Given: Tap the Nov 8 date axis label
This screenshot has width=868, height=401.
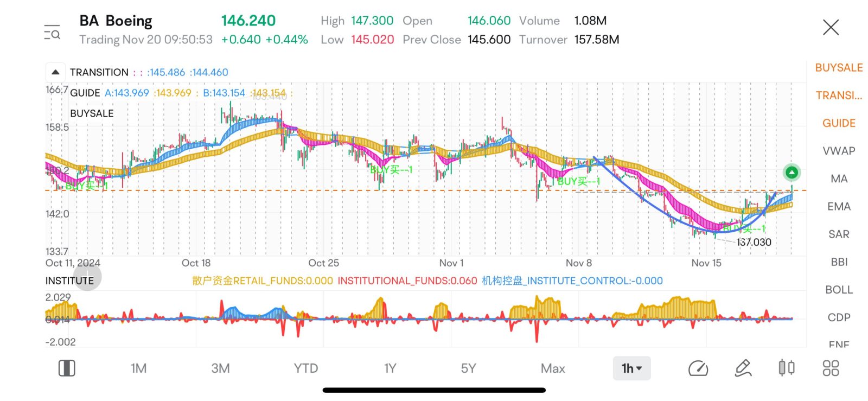Looking at the screenshot, I should point(579,263).
